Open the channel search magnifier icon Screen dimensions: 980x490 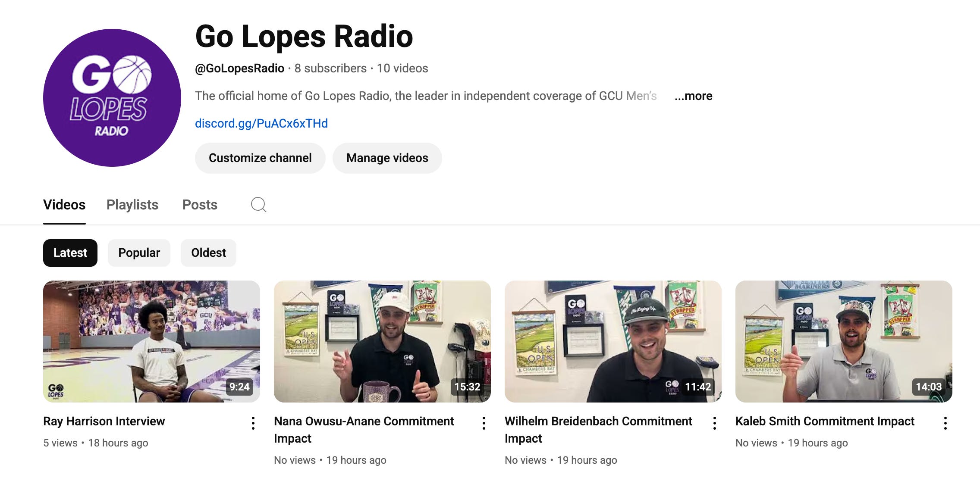(258, 205)
